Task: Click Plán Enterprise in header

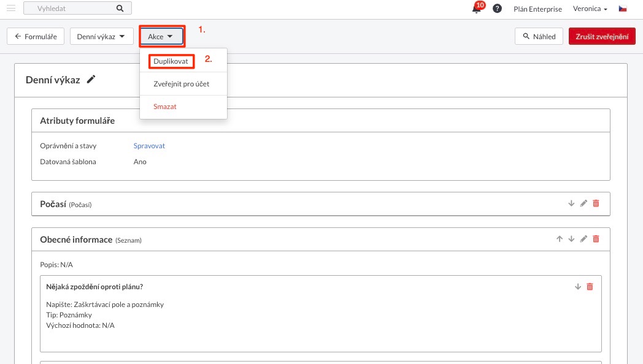Action: pyautogui.click(x=537, y=9)
